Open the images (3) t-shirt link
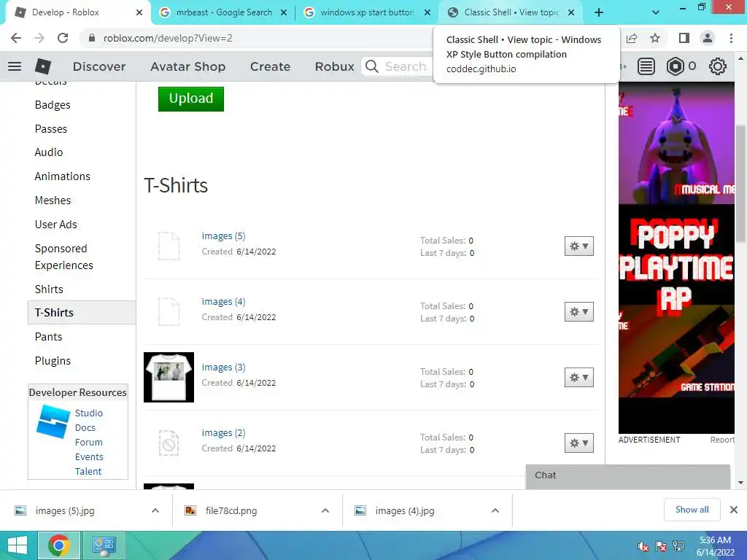Image resolution: width=747 pixels, height=560 pixels. pyautogui.click(x=223, y=367)
